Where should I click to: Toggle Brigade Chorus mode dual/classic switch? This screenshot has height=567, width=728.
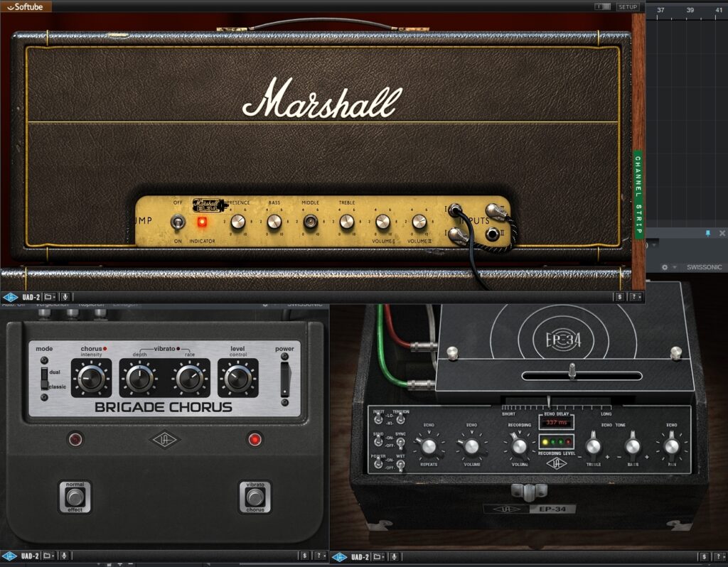(45, 379)
